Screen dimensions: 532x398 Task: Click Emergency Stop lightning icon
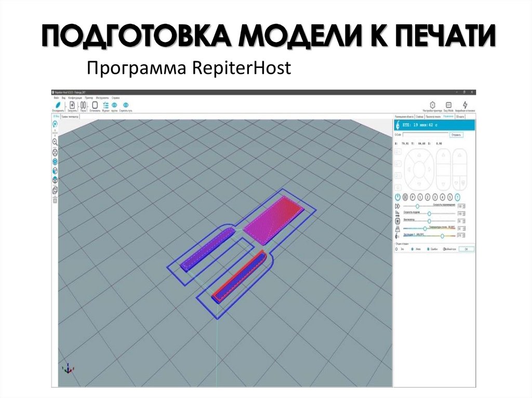465,105
